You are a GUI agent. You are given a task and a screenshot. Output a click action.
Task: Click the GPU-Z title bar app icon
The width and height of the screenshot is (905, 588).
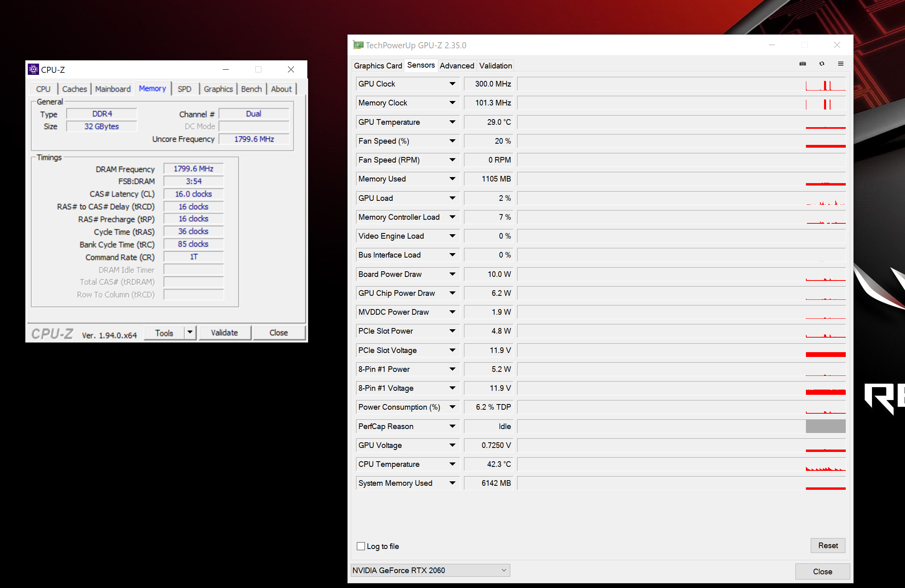point(358,45)
